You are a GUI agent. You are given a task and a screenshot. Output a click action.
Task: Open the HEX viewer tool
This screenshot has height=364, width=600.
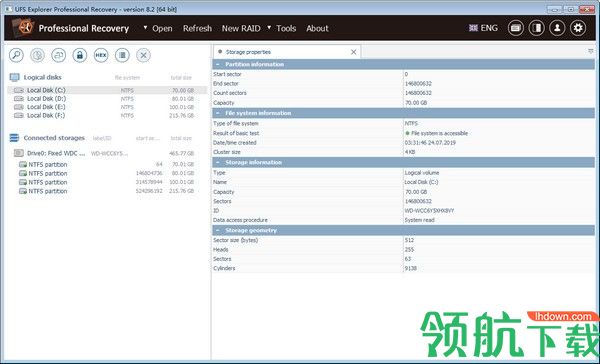(x=101, y=55)
